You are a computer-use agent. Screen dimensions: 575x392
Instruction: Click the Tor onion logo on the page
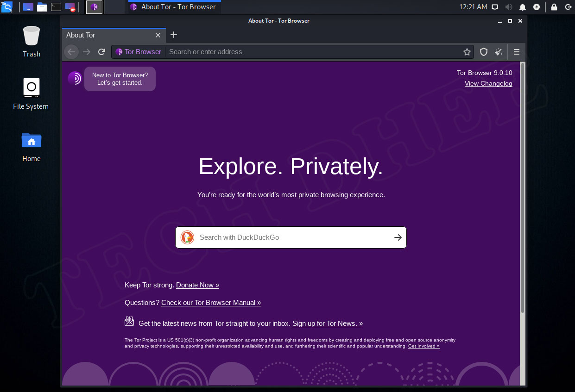tap(75, 78)
